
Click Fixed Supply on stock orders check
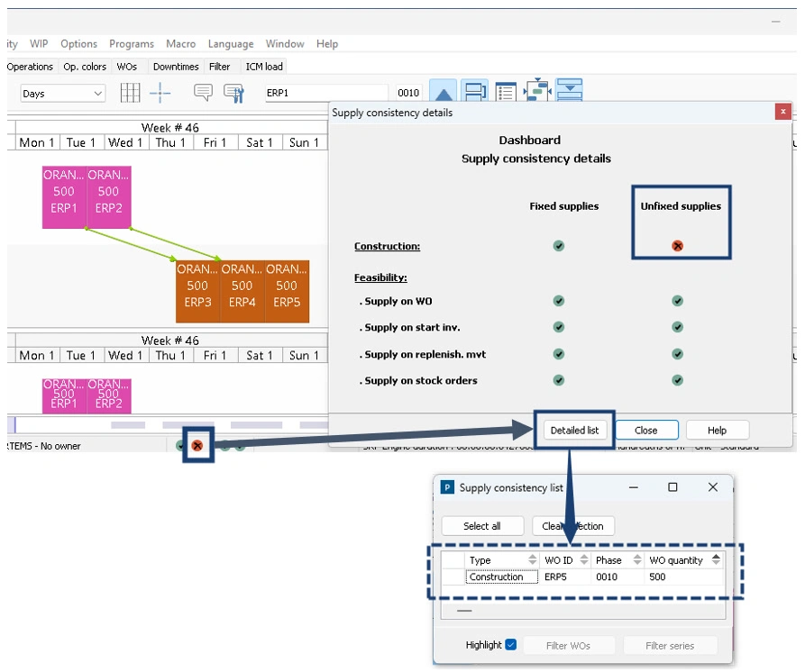[559, 380]
